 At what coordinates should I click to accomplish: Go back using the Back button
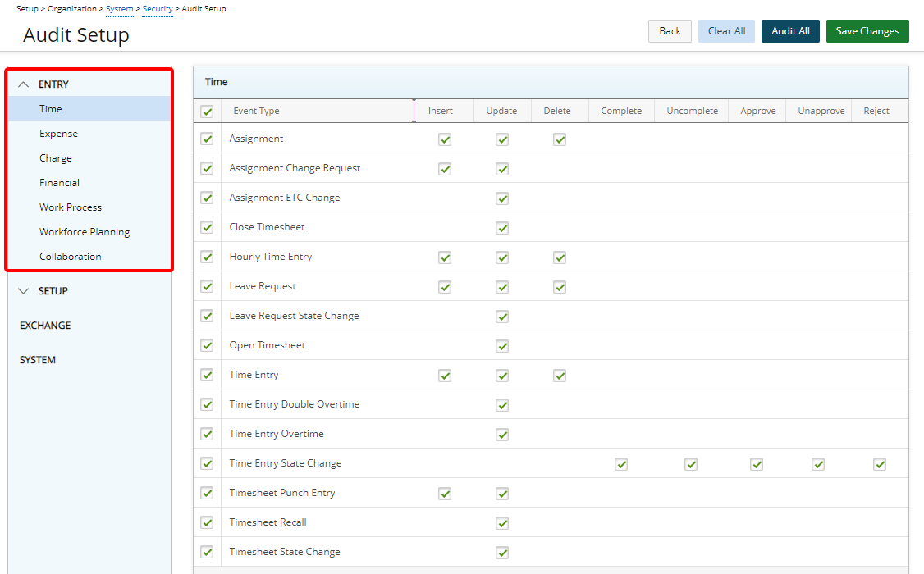point(670,31)
